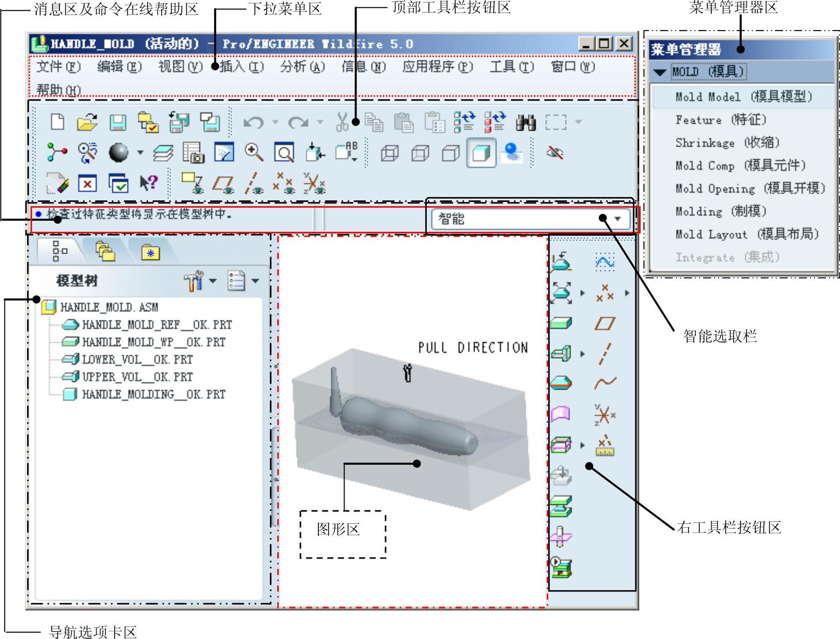
Task: Expand the datum point flyout arrow
Action: point(627,293)
